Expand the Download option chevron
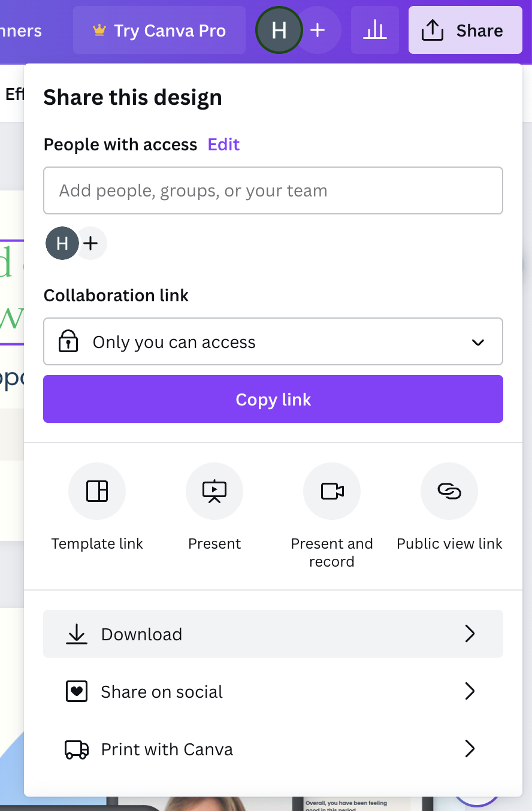The width and height of the screenshot is (532, 811). tap(470, 634)
